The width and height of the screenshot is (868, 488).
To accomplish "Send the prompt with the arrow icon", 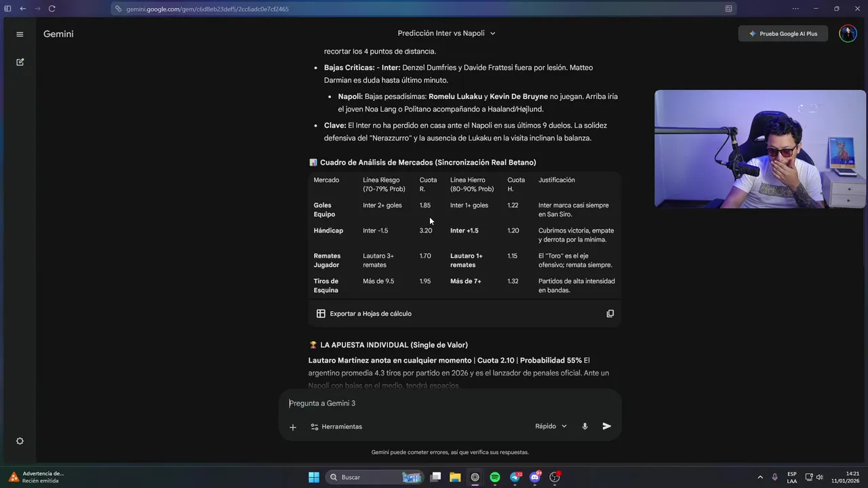I will coord(607,426).
